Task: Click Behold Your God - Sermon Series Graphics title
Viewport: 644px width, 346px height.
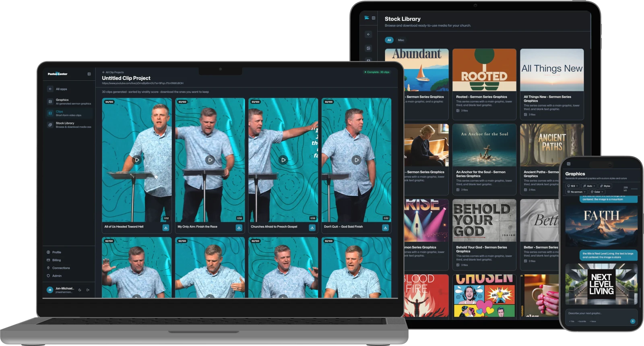Action: click(481, 249)
